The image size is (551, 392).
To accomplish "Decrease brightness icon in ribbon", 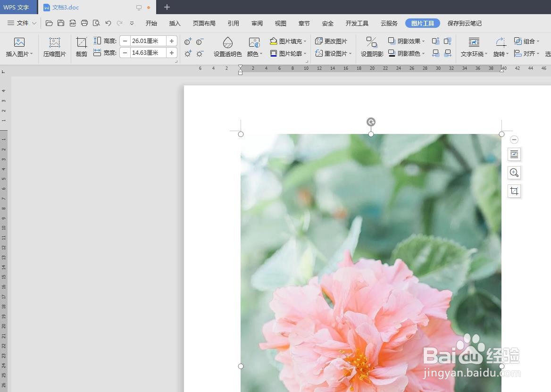I will (x=200, y=53).
